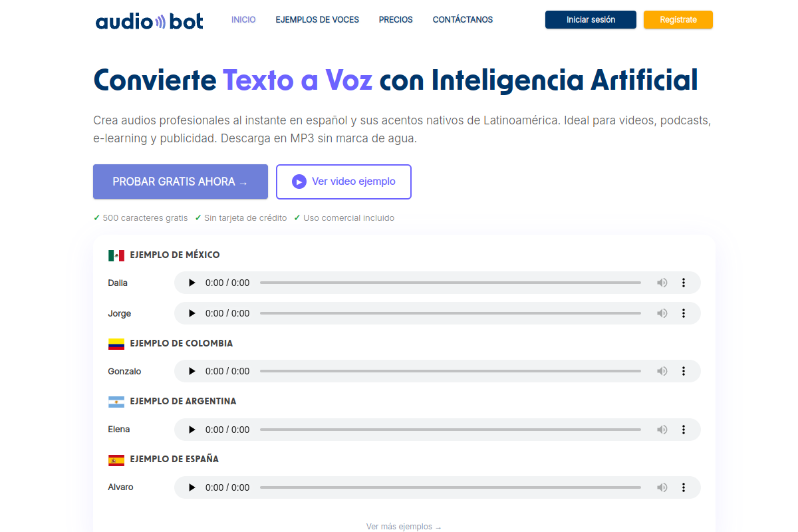Open more options for Alvaro's player

683,487
